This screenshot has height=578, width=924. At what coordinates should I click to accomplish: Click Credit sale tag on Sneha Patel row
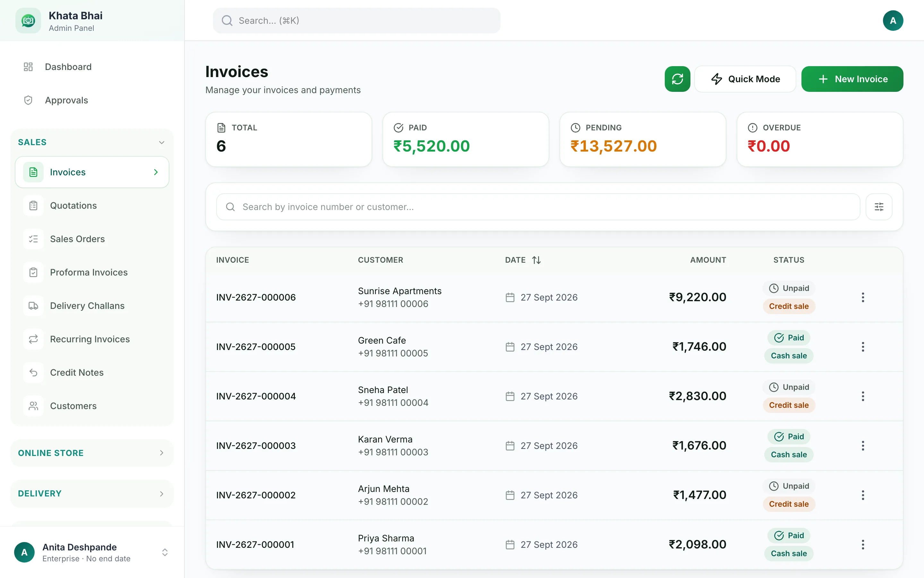pyautogui.click(x=789, y=405)
